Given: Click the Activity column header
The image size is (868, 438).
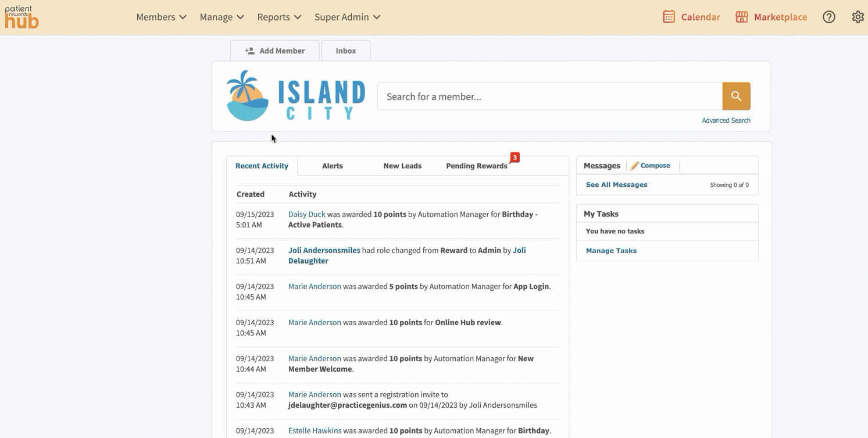Looking at the screenshot, I should tap(302, 194).
